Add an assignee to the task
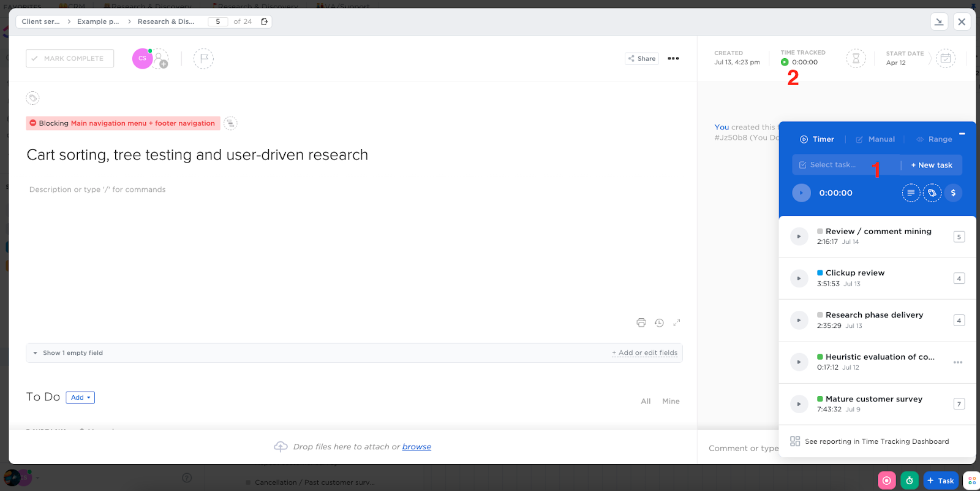980x491 pixels. coord(160,59)
